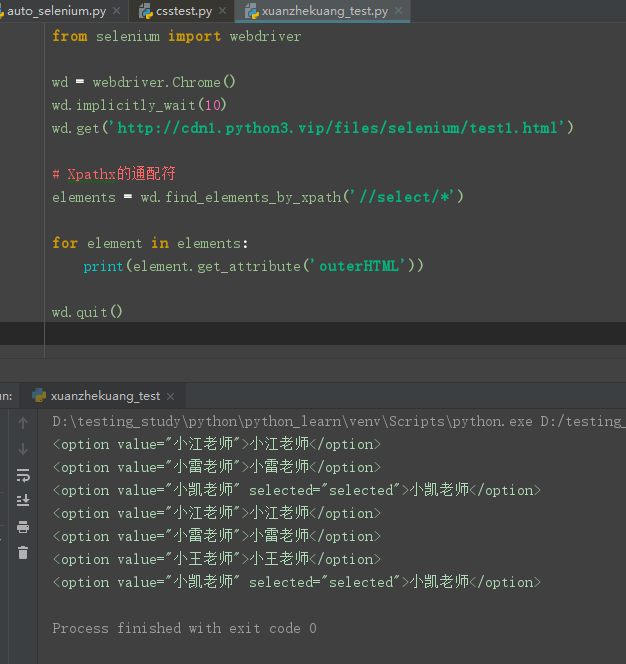626x664 pixels.
Task: Click the Print console output icon
Action: click(23, 526)
